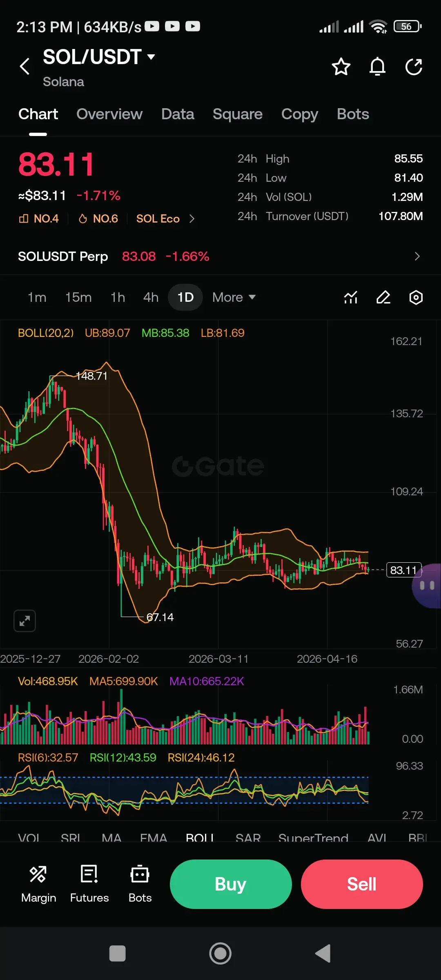Viewport: 441px width, 980px height.
Task: Tap the purple floating assistant bubble
Action: pos(427,586)
